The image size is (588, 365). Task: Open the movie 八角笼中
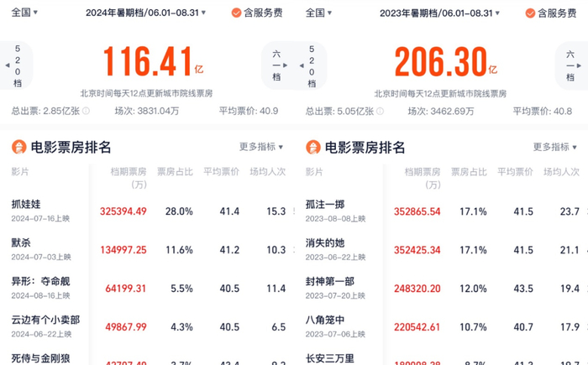325,321
